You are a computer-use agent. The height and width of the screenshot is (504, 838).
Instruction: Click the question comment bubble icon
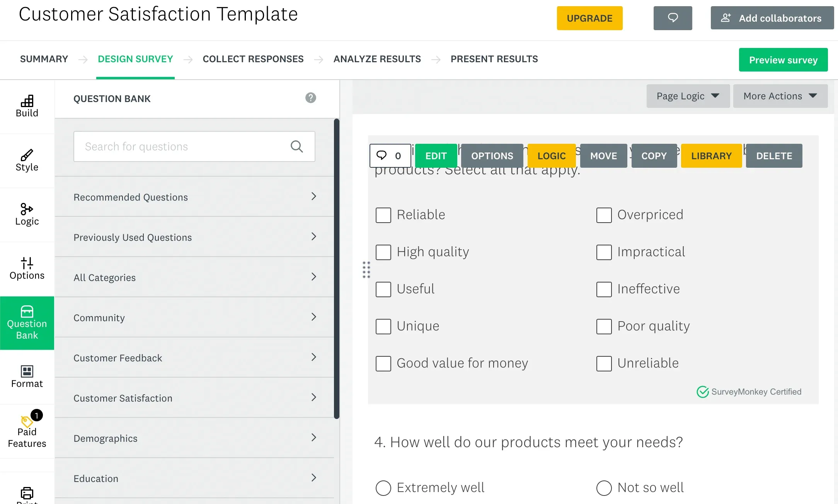coord(390,156)
